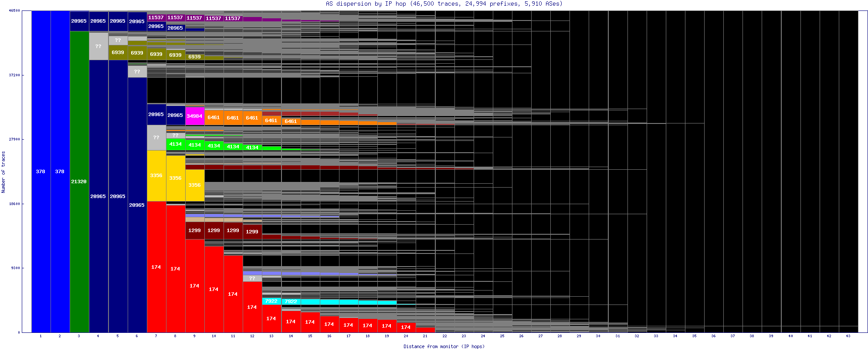Select the orange 6461 block in hop 12

coord(252,118)
